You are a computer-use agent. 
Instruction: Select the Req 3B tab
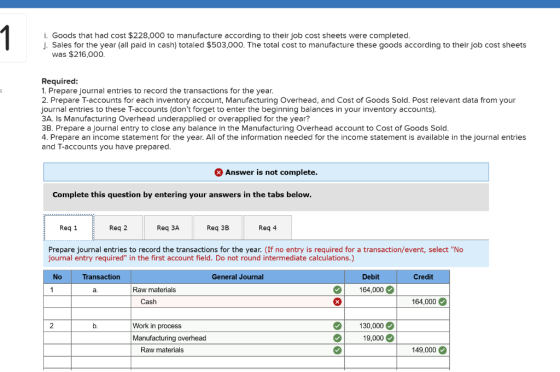[218, 227]
